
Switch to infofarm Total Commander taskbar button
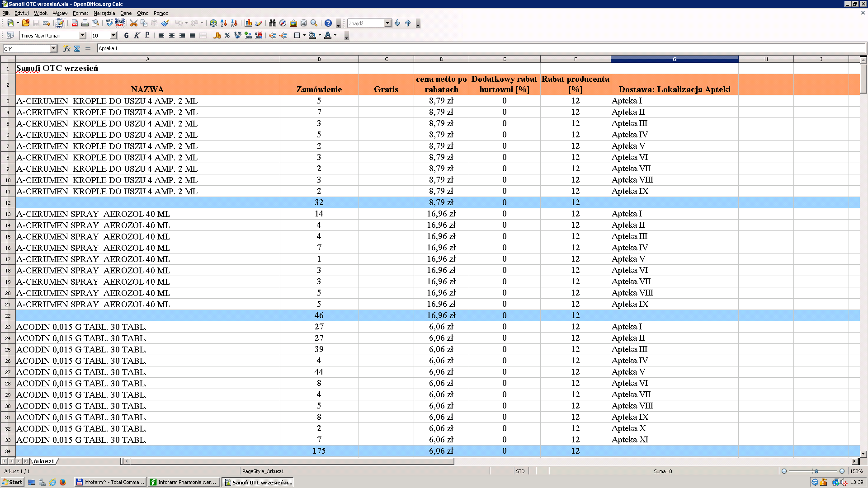[110, 482]
